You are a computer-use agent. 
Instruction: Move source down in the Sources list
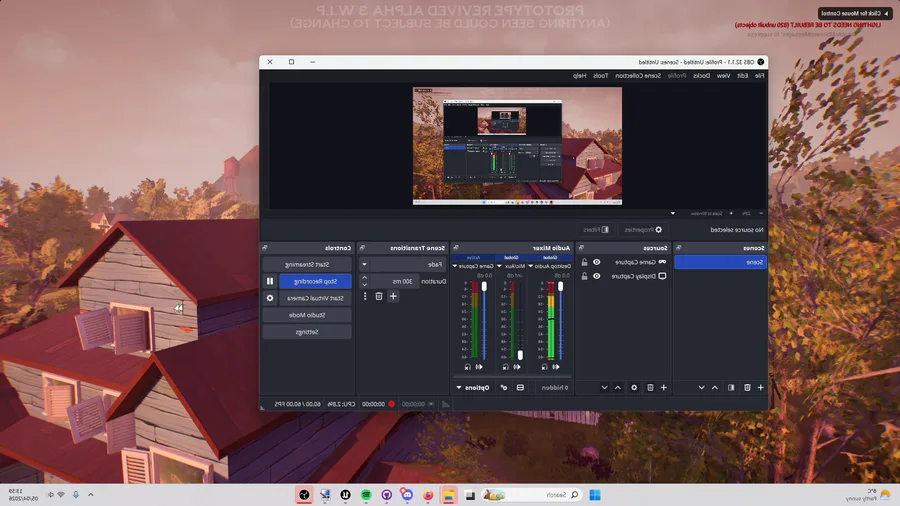[604, 387]
